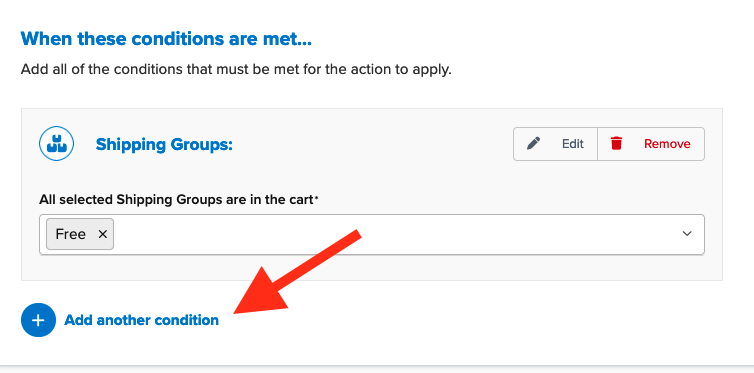Expand the Shipping Groups dropdown chevron

click(x=687, y=234)
